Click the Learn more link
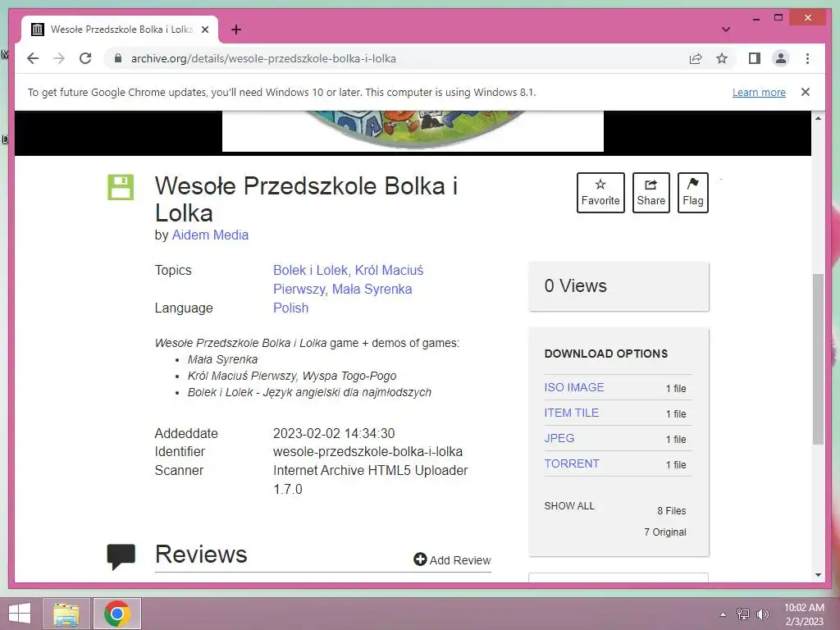Image resolution: width=840 pixels, height=630 pixels. tap(759, 92)
